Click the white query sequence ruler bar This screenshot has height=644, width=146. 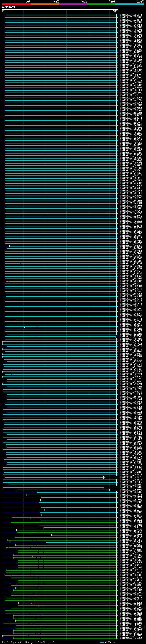click(60, 9)
